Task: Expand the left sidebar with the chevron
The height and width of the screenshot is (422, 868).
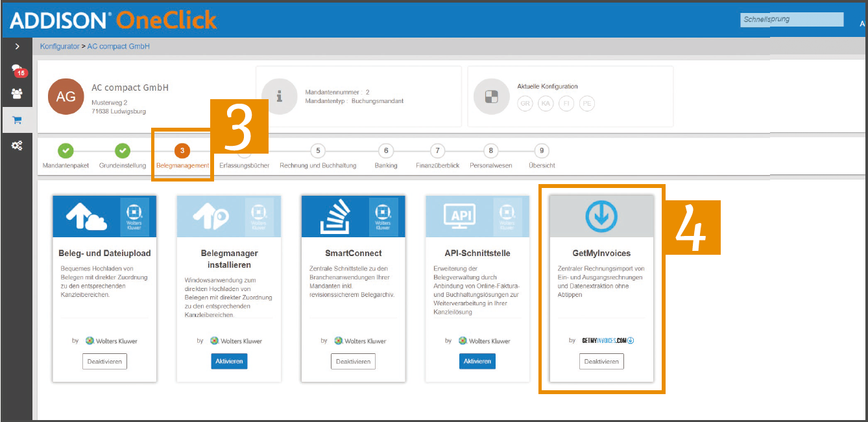Action: 17,47
